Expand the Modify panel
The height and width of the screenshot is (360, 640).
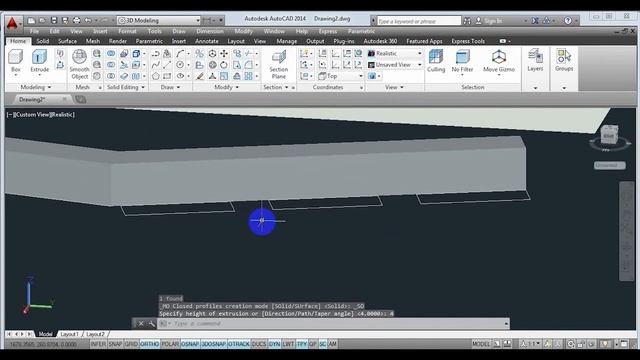pyautogui.click(x=227, y=87)
